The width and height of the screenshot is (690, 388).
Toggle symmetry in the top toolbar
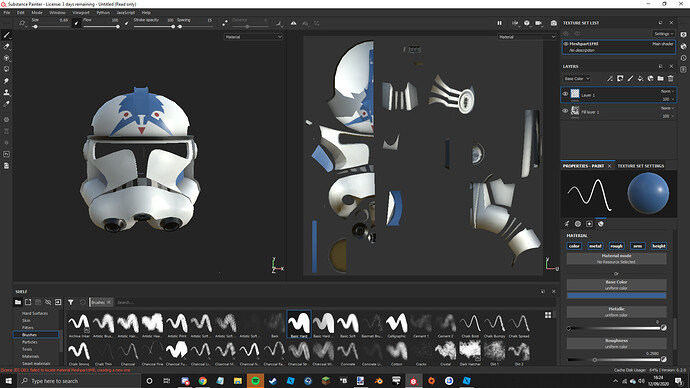click(x=293, y=23)
